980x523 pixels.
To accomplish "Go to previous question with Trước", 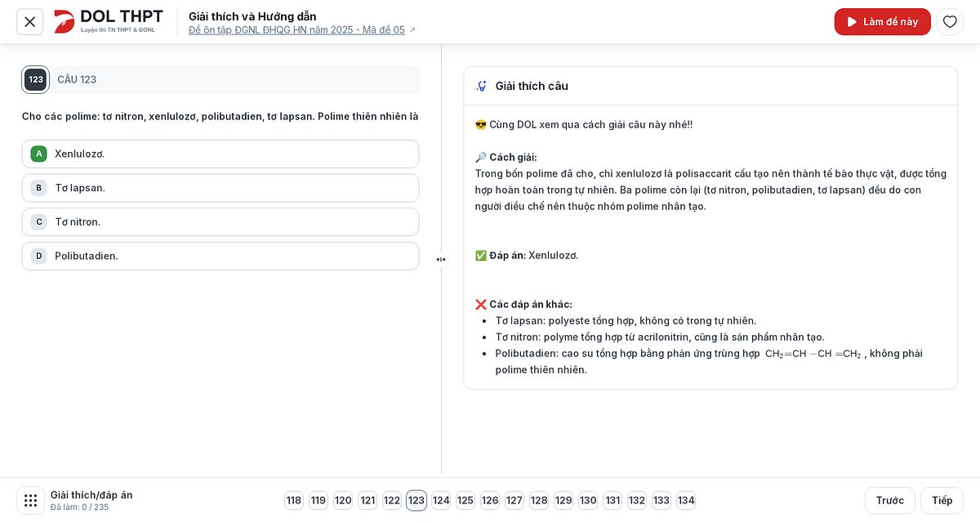I will click(x=890, y=500).
